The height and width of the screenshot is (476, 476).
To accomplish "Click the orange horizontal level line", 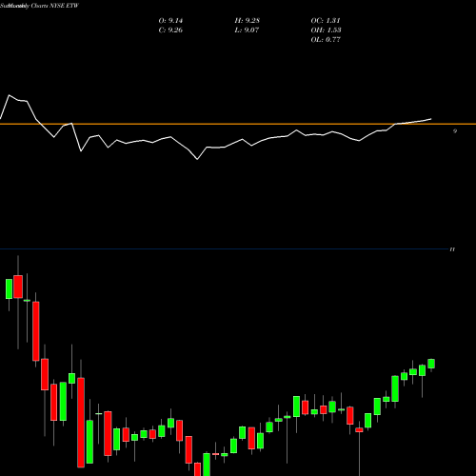I will click(238, 124).
